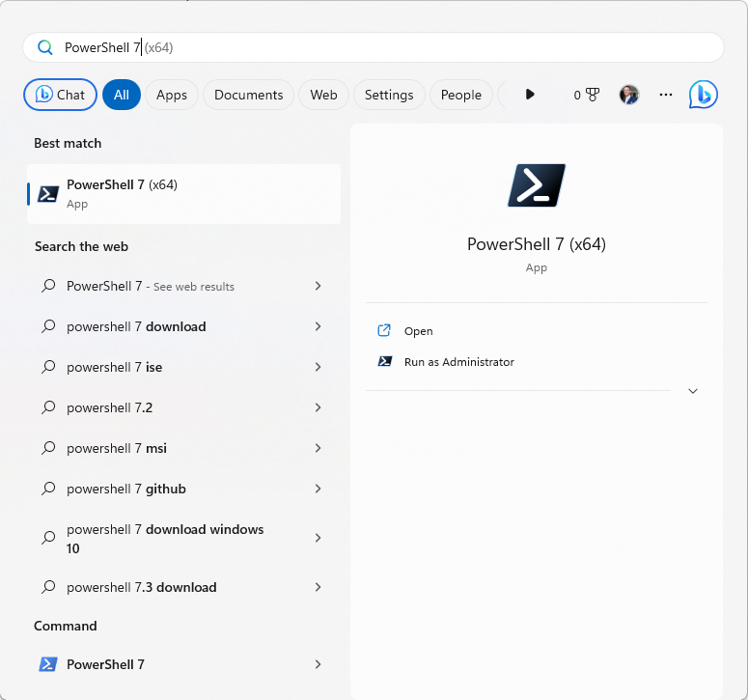Expand the 'powershell 7.2' chevron
This screenshot has width=748, height=700.
[x=318, y=407]
